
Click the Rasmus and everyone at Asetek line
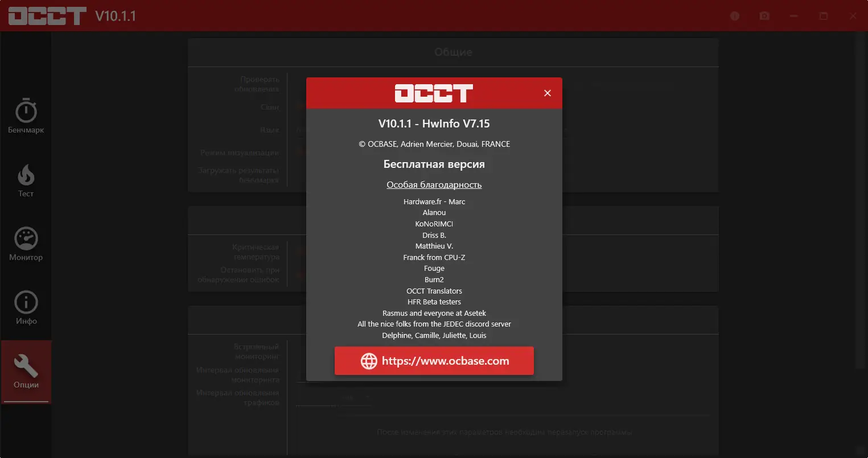tap(434, 313)
